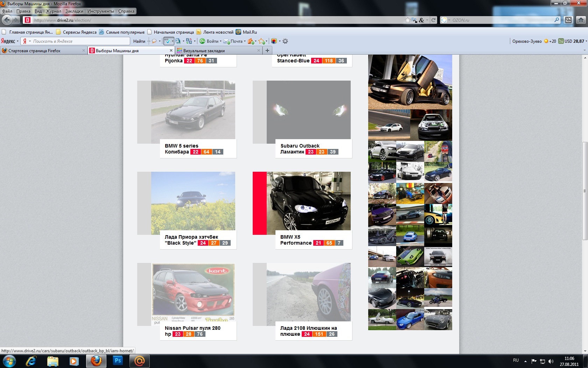Bookmark this page with the star icon

click(408, 20)
